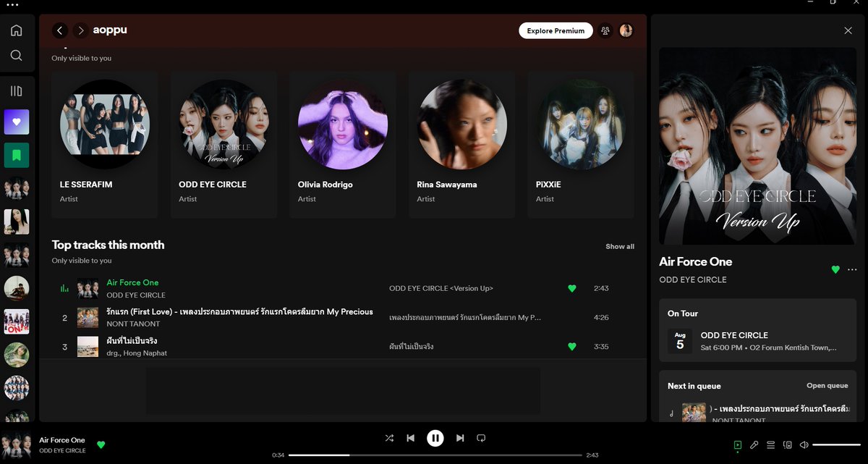Open lyrics with microphone icon

pyautogui.click(x=754, y=444)
